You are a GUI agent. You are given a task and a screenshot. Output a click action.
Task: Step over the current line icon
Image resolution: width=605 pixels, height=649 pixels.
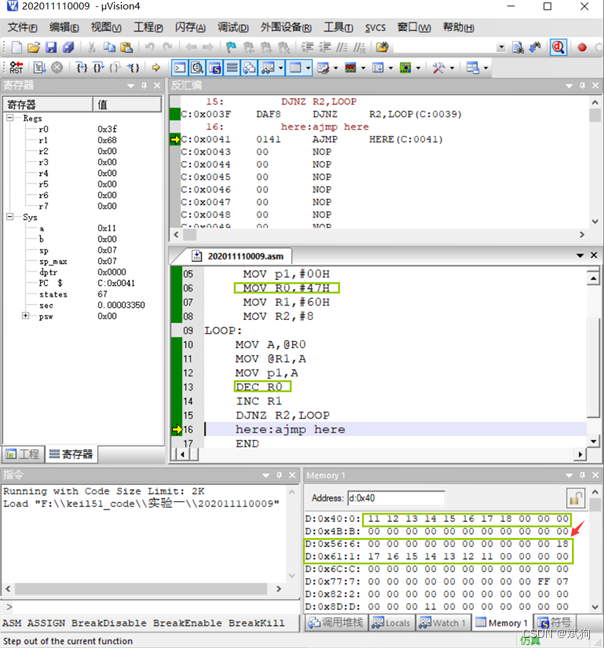(98, 67)
